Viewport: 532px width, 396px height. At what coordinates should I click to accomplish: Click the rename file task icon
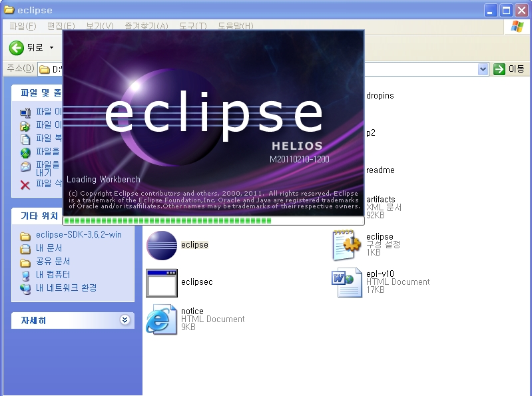click(x=25, y=112)
